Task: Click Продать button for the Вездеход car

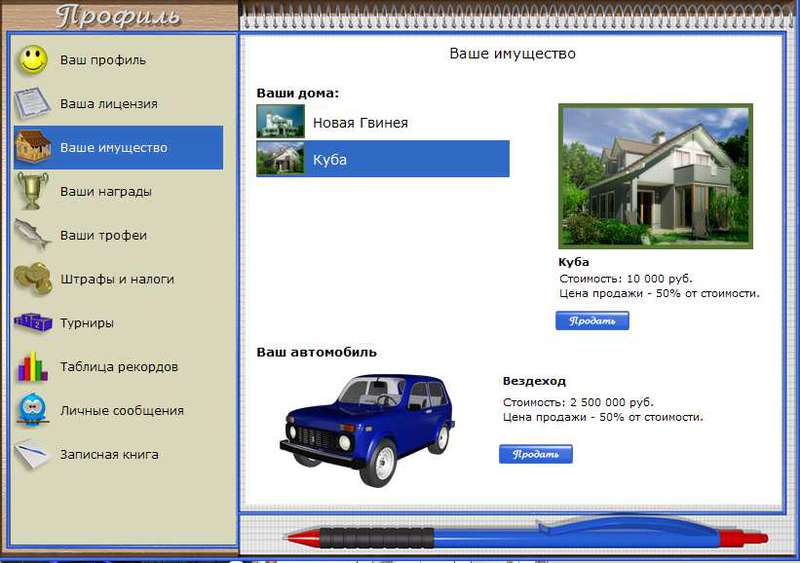Action: coord(536,454)
